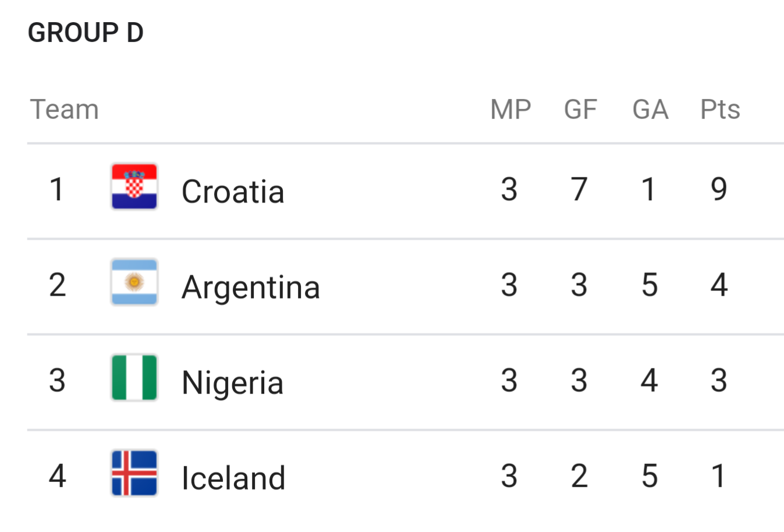784x532 pixels.
Task: Click the MP column header
Action: click(510, 109)
